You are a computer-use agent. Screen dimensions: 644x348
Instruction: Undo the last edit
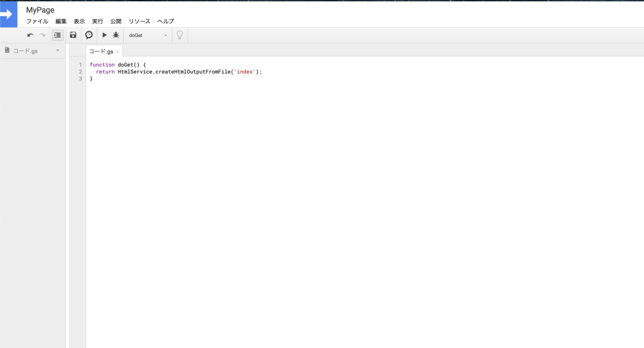(x=31, y=35)
